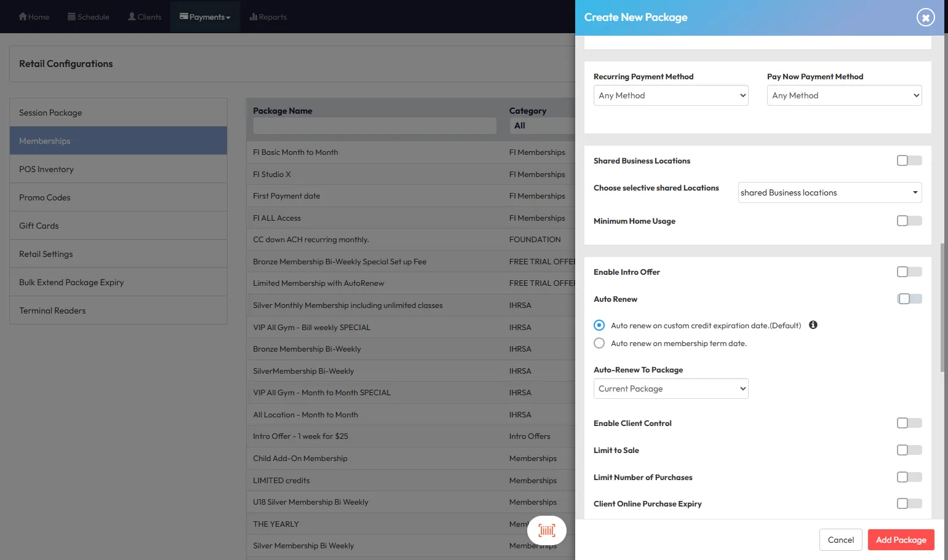Enable the Intro Offer toggle
Image resolution: width=948 pixels, height=560 pixels.
(x=909, y=272)
